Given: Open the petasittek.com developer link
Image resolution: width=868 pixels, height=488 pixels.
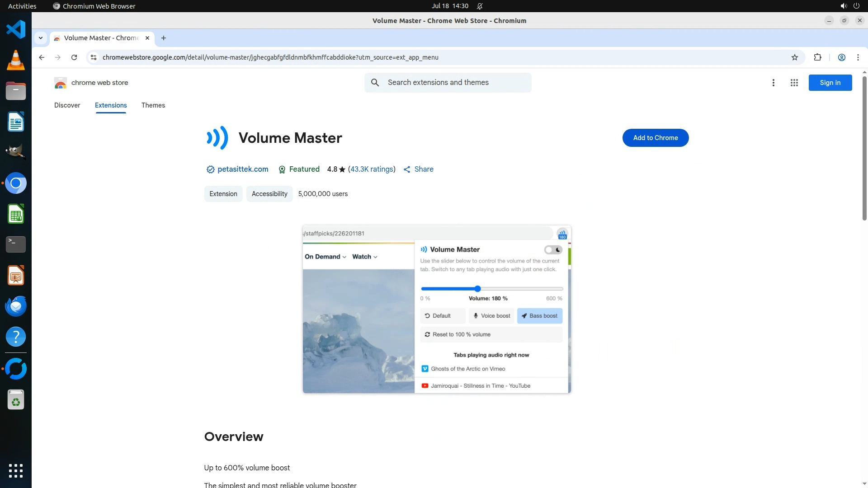Looking at the screenshot, I should [x=243, y=169].
